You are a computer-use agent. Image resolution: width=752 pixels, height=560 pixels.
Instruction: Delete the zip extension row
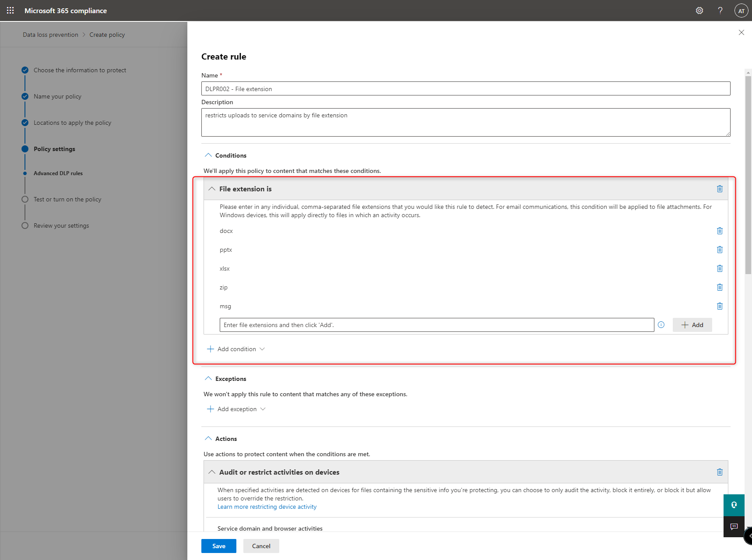(x=720, y=287)
